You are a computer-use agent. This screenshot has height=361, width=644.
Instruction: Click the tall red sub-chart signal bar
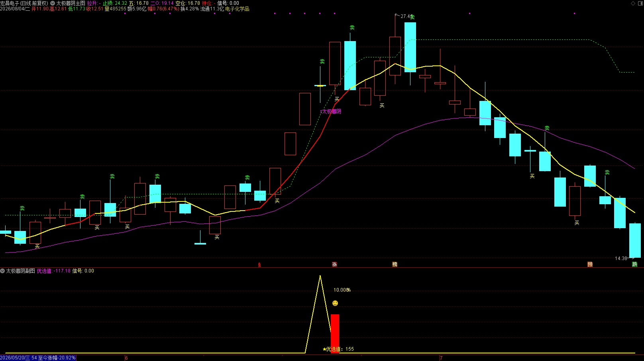pos(335,333)
